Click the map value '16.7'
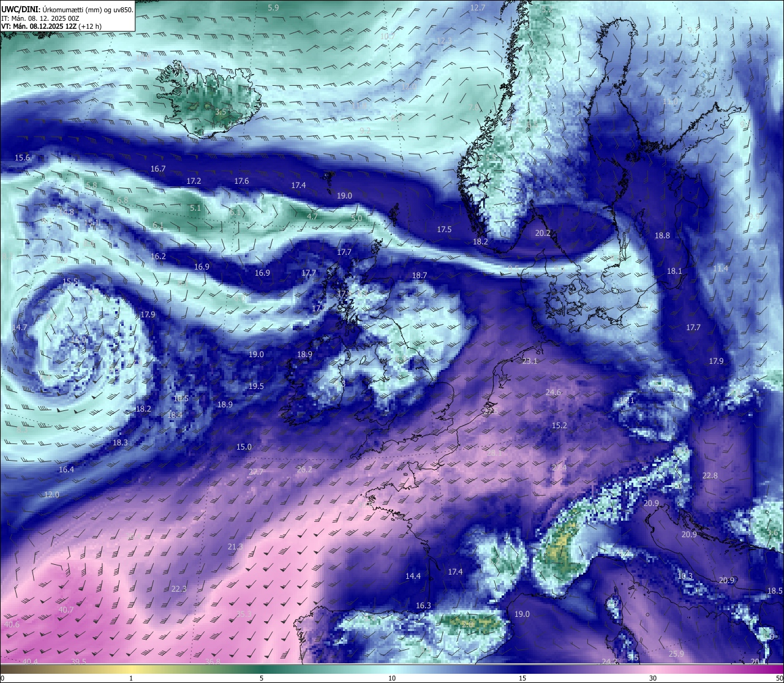Viewport: 784px width, 683px height. tap(158, 168)
